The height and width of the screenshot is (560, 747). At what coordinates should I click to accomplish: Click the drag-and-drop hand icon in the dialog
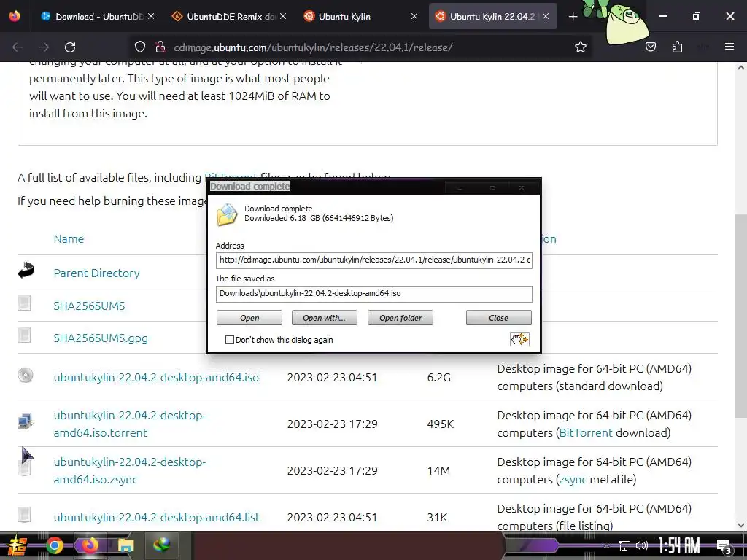[x=519, y=339]
